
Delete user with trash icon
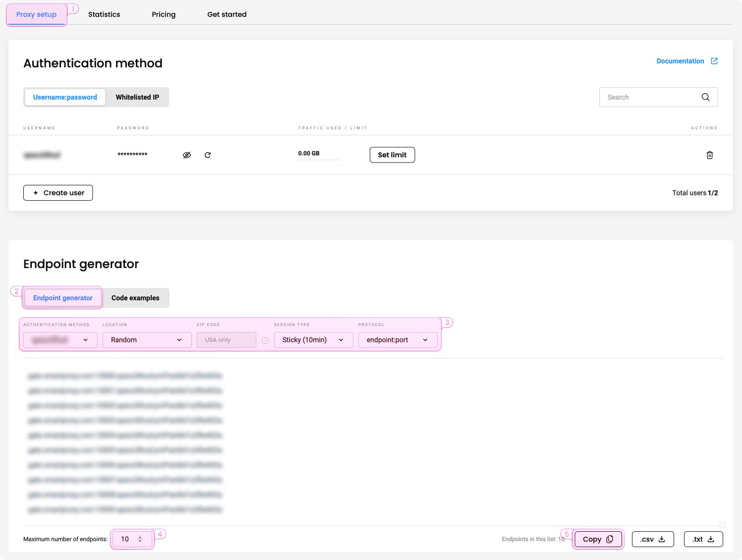[709, 155]
